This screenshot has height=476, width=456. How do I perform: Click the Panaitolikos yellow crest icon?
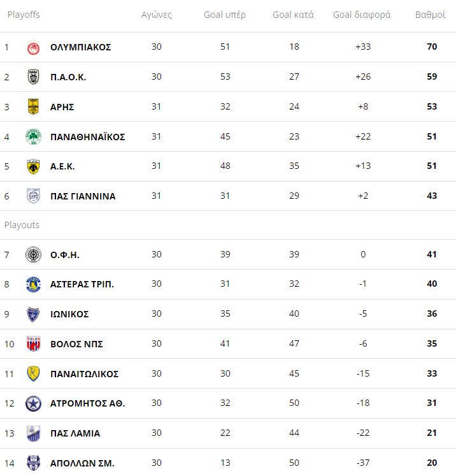(33, 373)
